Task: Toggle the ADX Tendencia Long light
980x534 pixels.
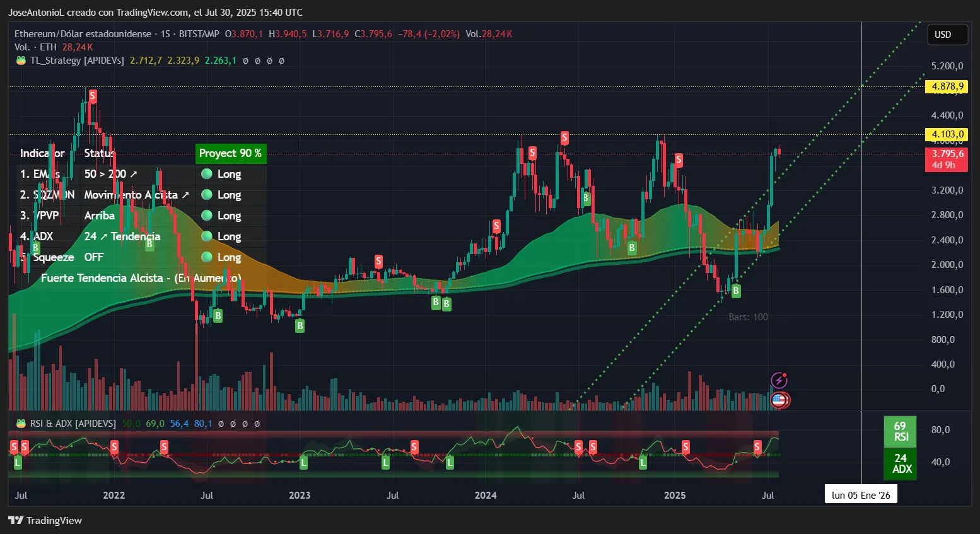Action: tap(206, 236)
